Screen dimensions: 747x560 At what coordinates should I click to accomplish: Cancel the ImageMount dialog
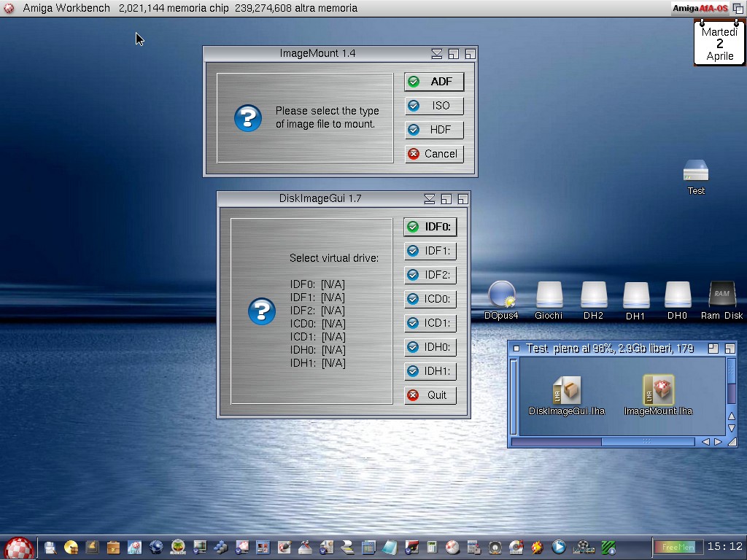[434, 154]
